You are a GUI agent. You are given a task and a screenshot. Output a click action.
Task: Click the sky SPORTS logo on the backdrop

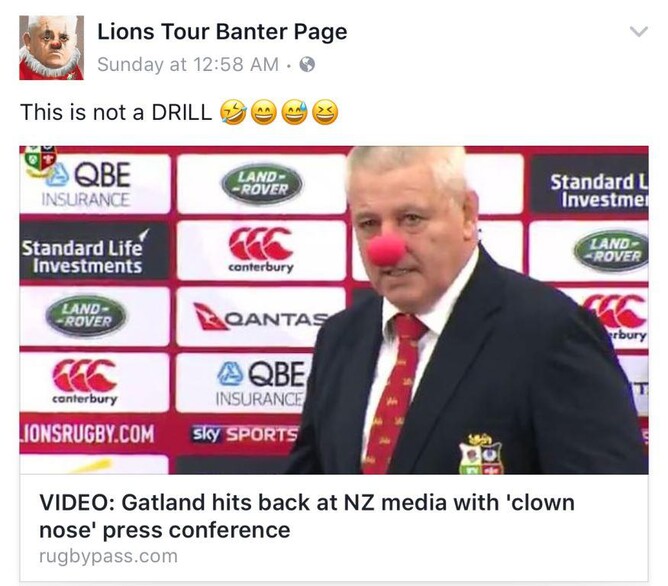[x=245, y=434]
